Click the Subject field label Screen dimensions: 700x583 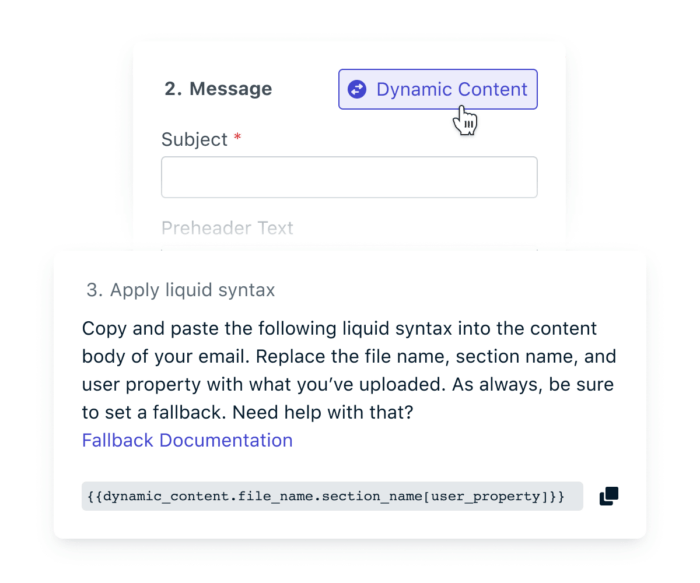(194, 140)
